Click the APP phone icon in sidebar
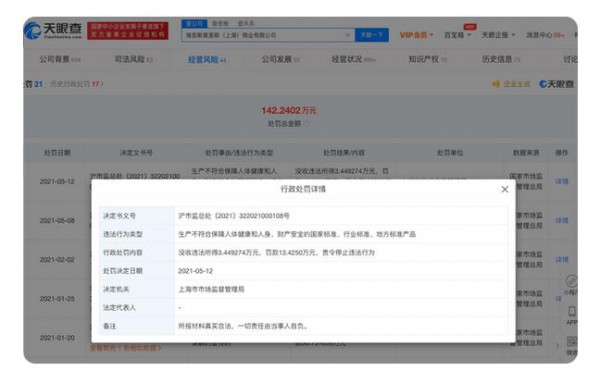 (572, 311)
